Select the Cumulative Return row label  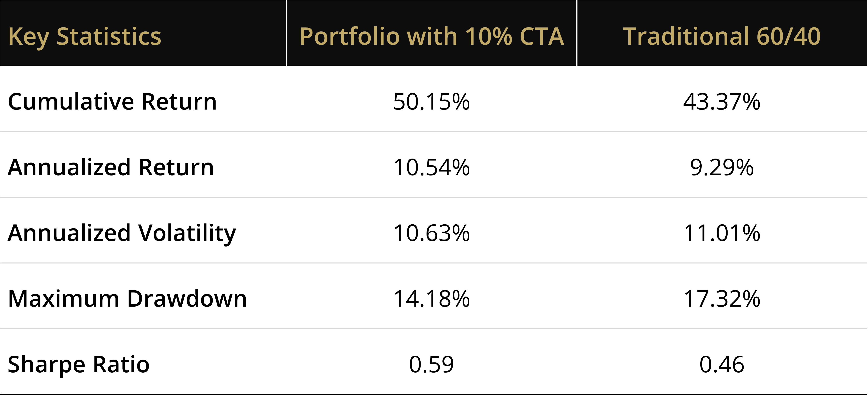point(112,102)
